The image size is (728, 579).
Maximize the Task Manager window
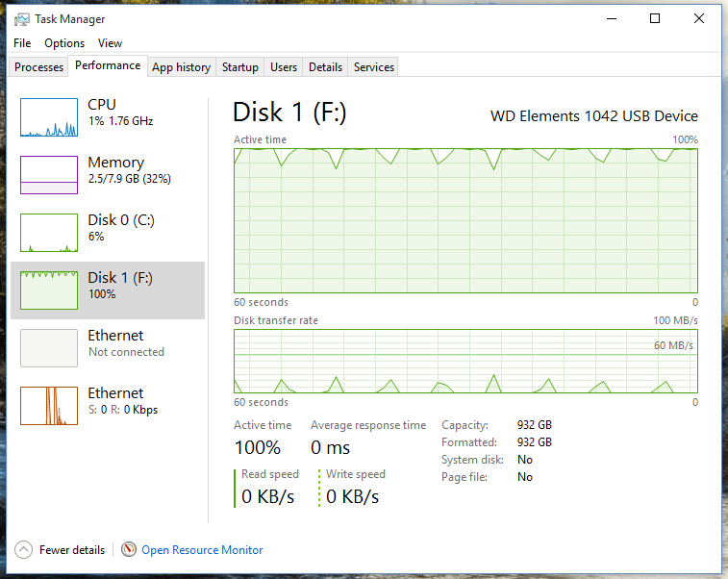coord(655,18)
